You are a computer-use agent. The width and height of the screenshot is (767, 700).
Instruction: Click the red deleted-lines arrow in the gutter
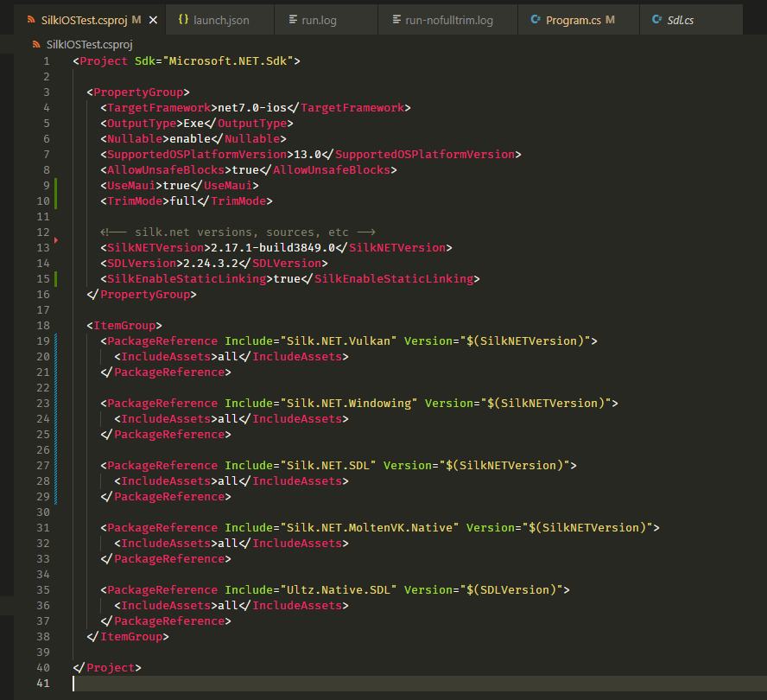tap(57, 239)
